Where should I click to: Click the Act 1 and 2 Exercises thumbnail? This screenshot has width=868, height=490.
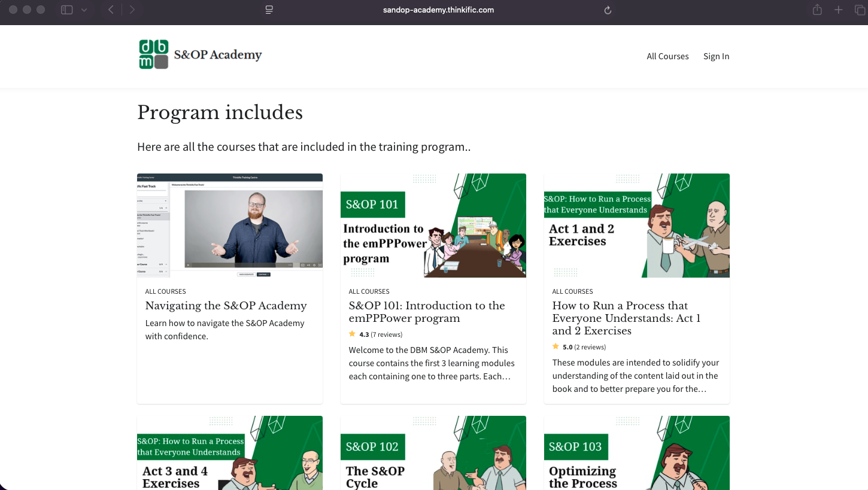636,225
